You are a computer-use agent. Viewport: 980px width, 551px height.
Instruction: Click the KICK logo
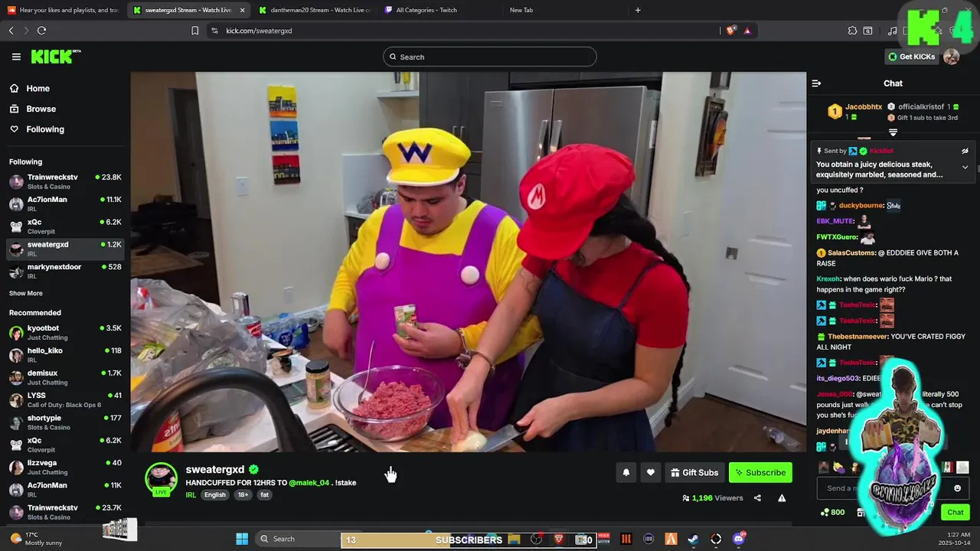(x=55, y=57)
